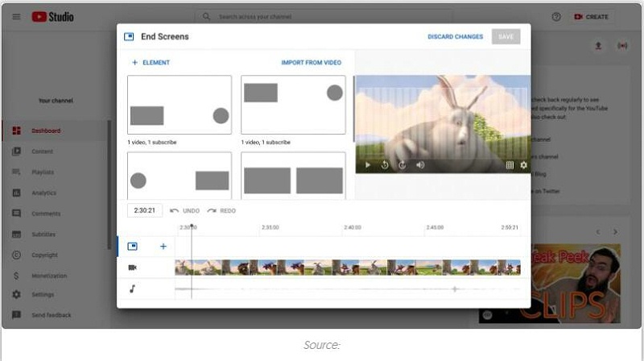This screenshot has width=644, height=361.
Task: Open Analytics in the left sidebar
Action: pos(43,193)
